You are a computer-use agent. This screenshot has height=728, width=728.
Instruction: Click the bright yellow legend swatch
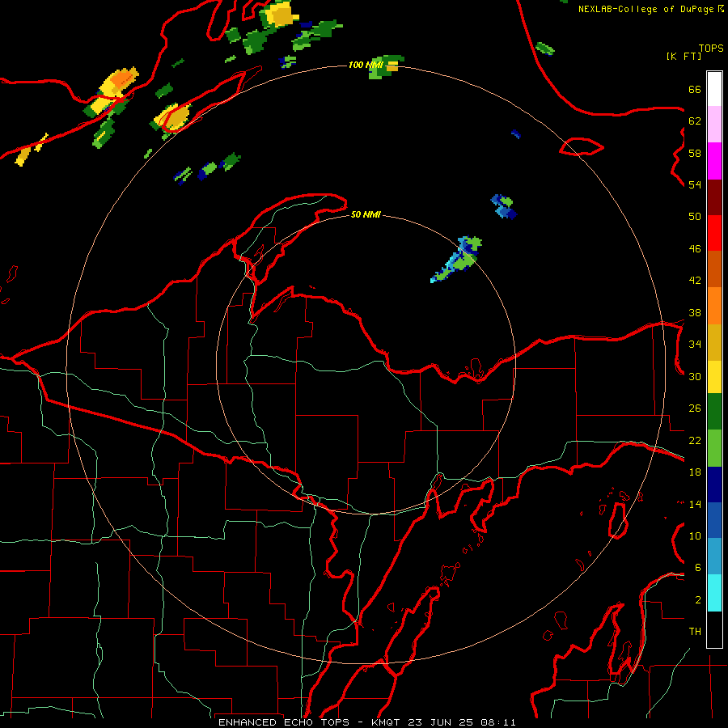[714, 376]
